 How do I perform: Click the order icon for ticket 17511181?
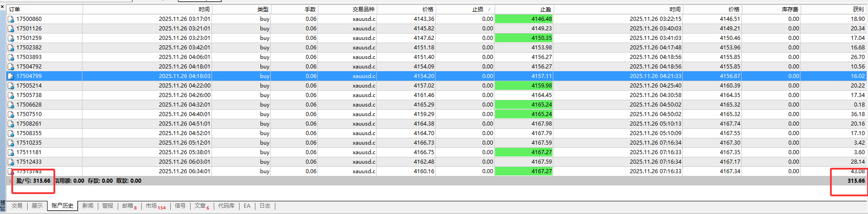[11, 152]
